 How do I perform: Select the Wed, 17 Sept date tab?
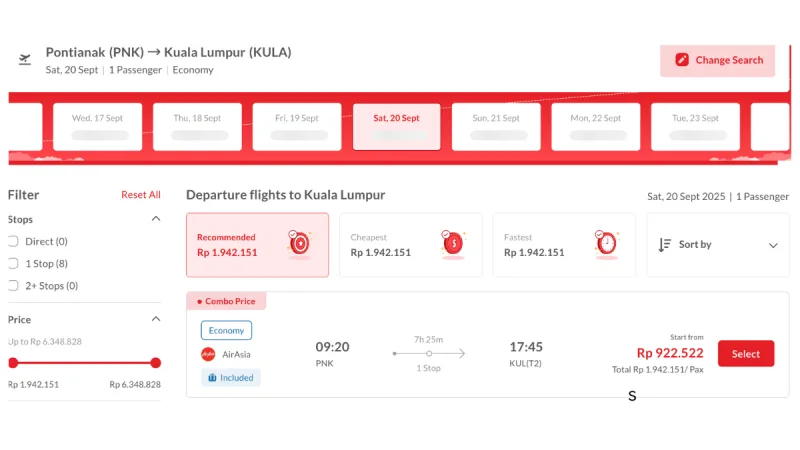click(x=97, y=127)
